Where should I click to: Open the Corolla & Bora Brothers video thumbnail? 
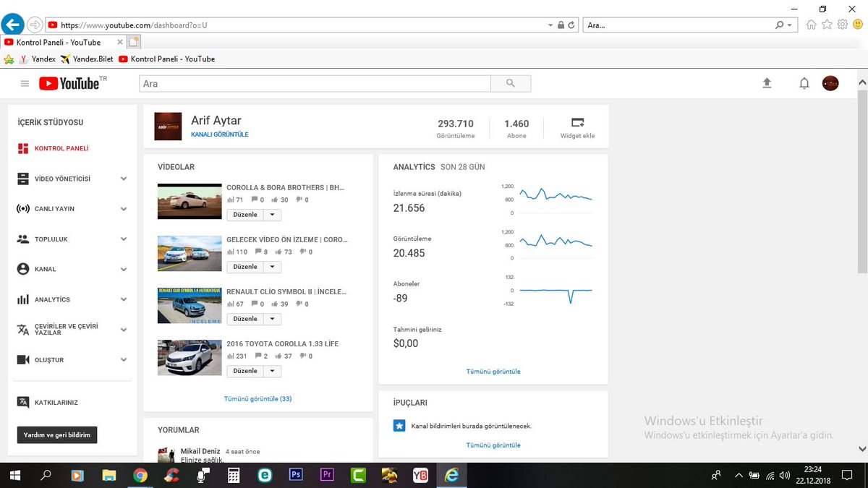click(x=190, y=201)
